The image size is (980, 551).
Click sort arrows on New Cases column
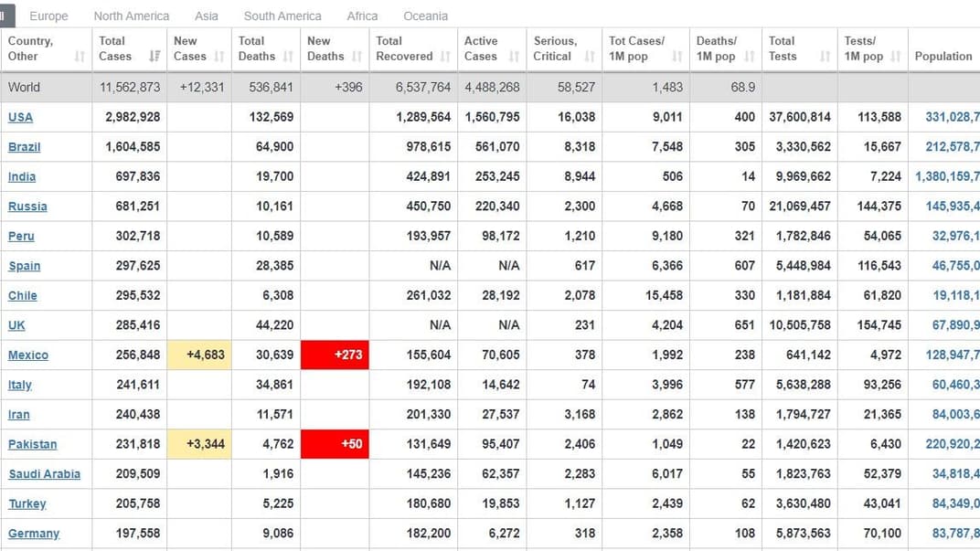219,57
